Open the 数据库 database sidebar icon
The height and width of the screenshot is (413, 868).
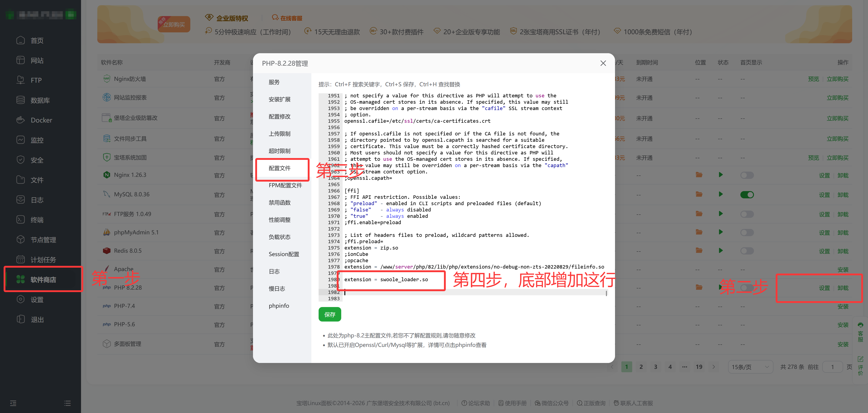coord(21,100)
